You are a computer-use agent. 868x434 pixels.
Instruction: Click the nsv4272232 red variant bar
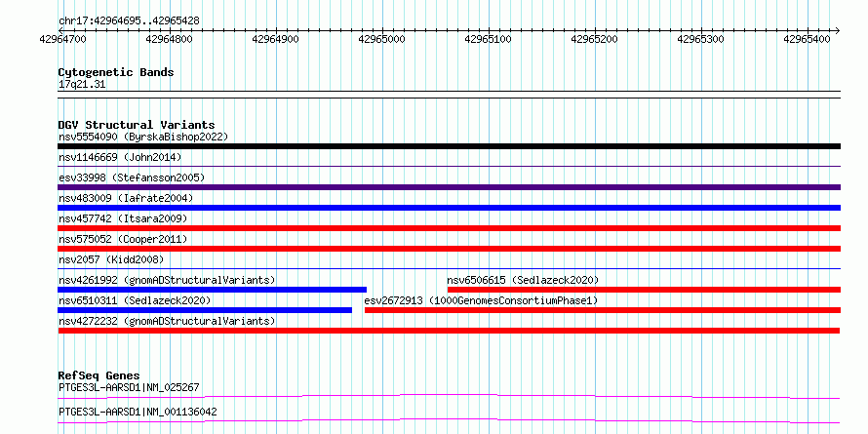pos(449,331)
